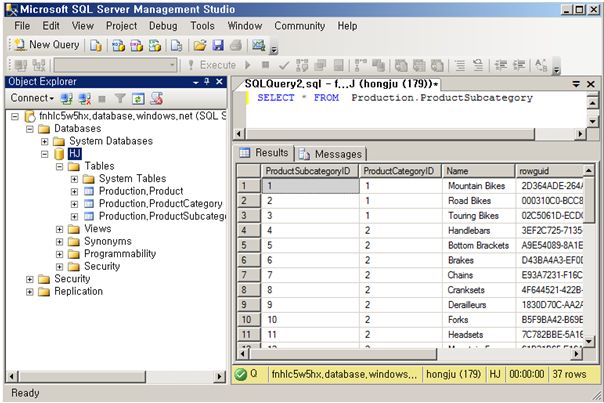604x403 pixels.
Task: Click the Disconnect icon in Object Explorer
Action: coord(85,99)
